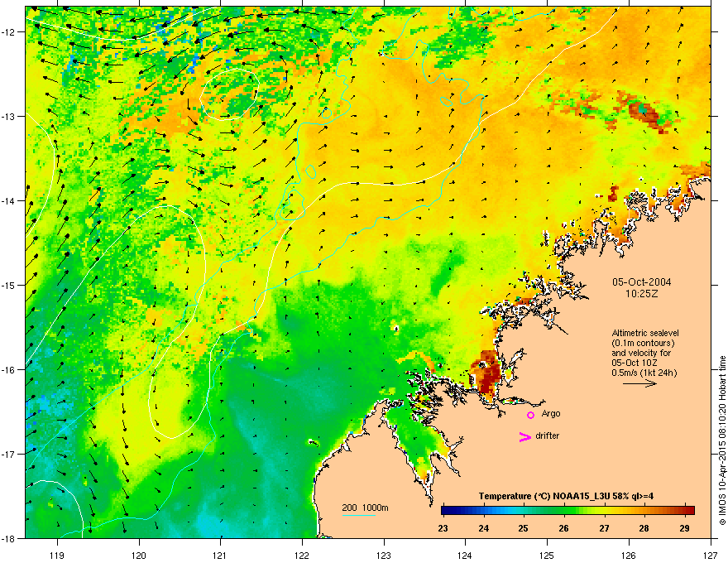Click the colorbar tick label 28

pos(644,528)
